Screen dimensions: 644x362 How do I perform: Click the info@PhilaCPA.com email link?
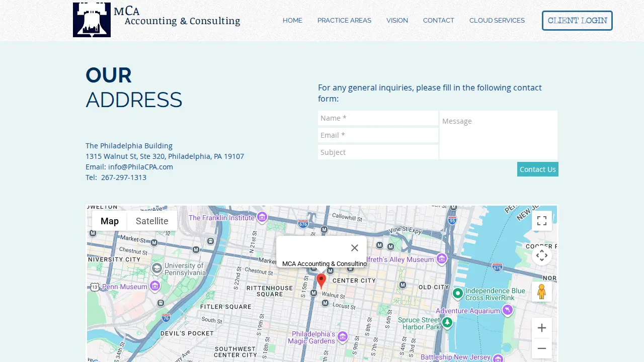140,167
